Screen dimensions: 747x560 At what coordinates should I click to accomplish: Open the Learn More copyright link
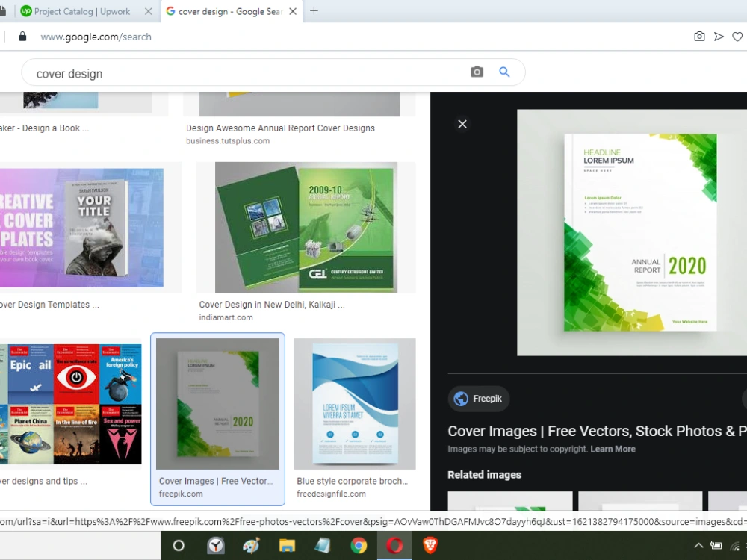(x=613, y=449)
